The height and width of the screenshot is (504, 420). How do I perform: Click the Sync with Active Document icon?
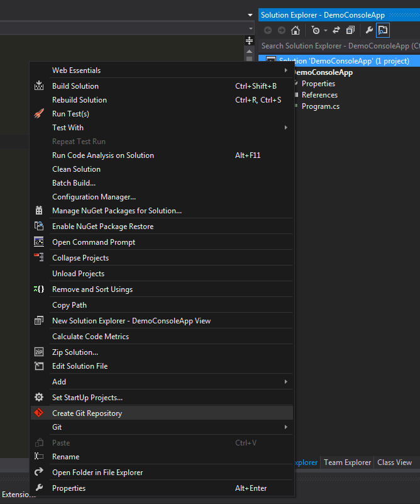(336, 30)
